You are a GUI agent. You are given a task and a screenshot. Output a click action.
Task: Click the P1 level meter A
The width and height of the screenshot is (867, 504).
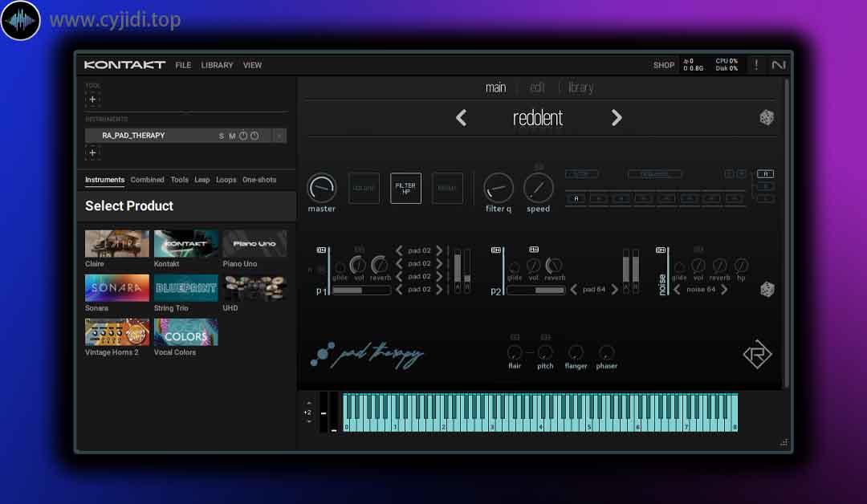[x=457, y=270]
